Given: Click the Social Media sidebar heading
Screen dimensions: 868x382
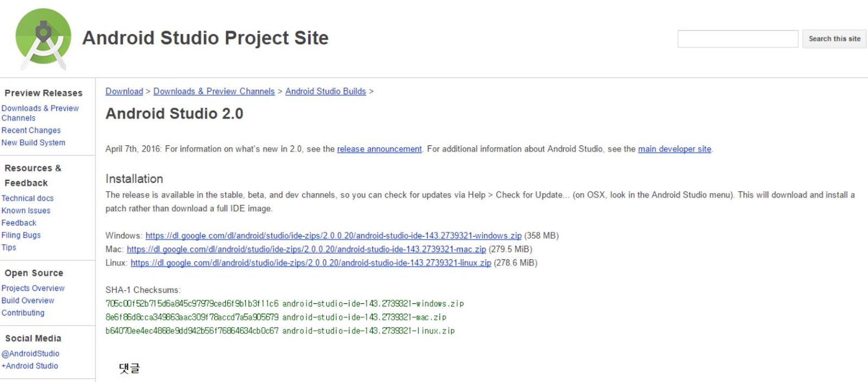Looking at the screenshot, I should (33, 339).
